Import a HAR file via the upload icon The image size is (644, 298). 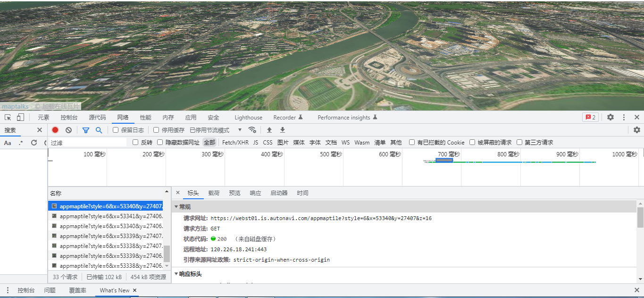[269, 130]
